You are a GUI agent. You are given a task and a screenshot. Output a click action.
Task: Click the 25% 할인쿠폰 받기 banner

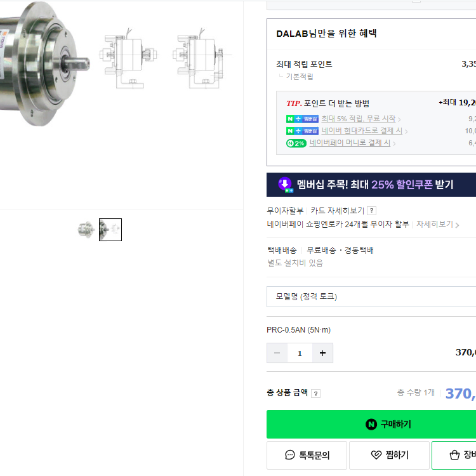tap(371, 185)
